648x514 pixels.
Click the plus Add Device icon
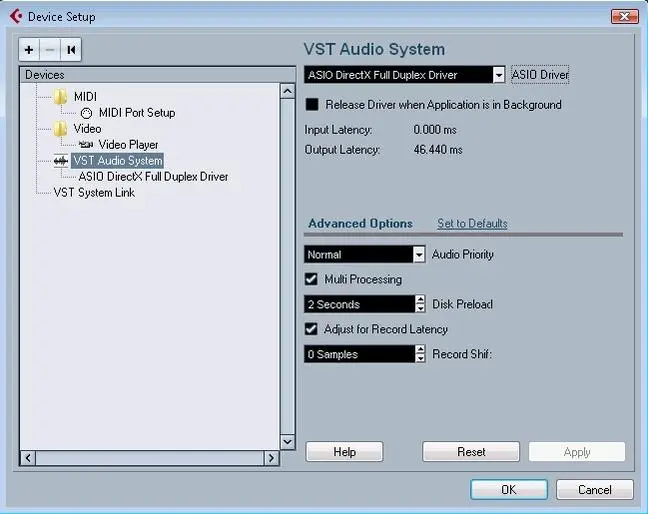click(29, 49)
